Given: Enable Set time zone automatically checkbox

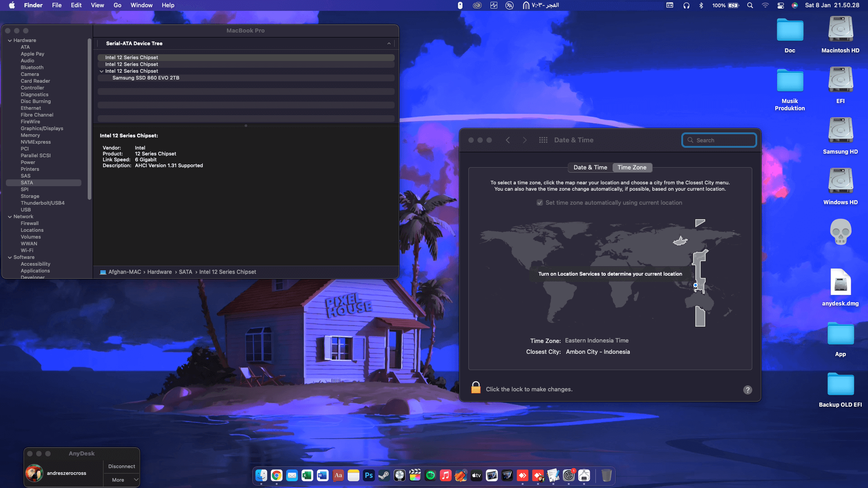Looking at the screenshot, I should click(540, 202).
